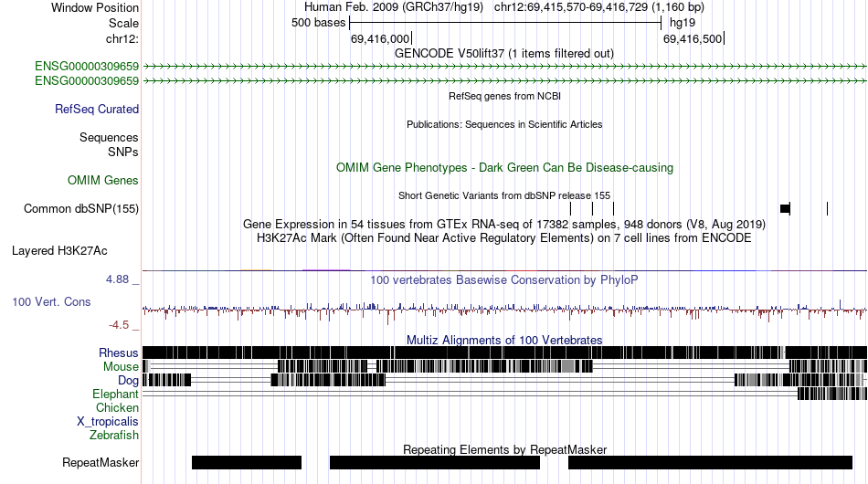Select the X_tropicalis alignment label
This screenshot has width=868, height=484.
108,422
